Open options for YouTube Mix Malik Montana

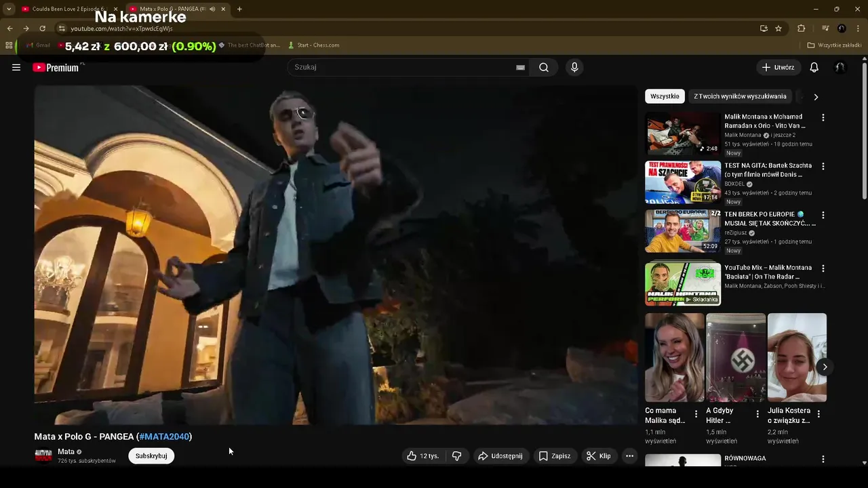[x=823, y=268]
